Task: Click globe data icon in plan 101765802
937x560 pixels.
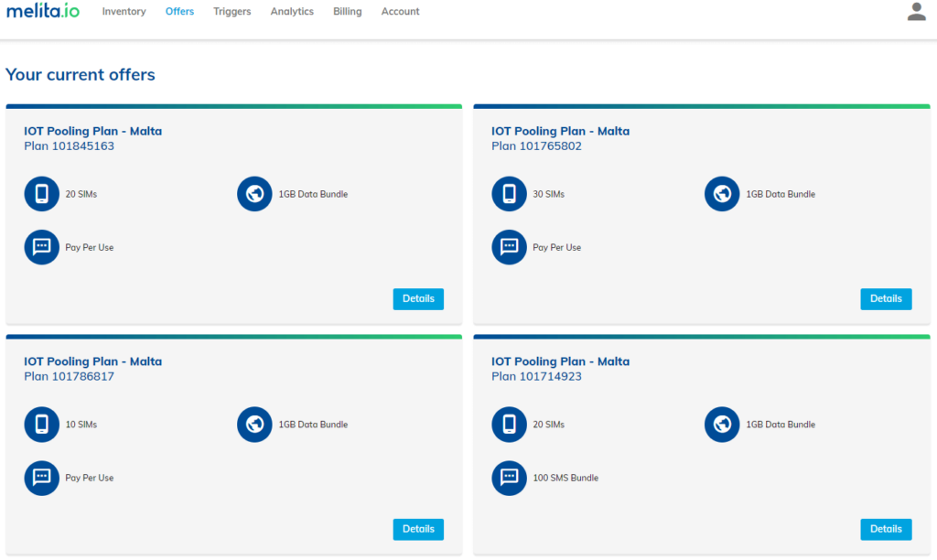Action: [x=722, y=194]
